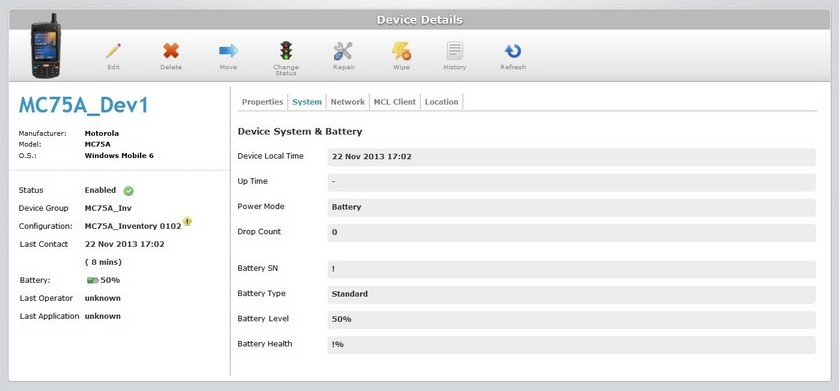Click the "( 8 mins)" text

[x=103, y=262]
